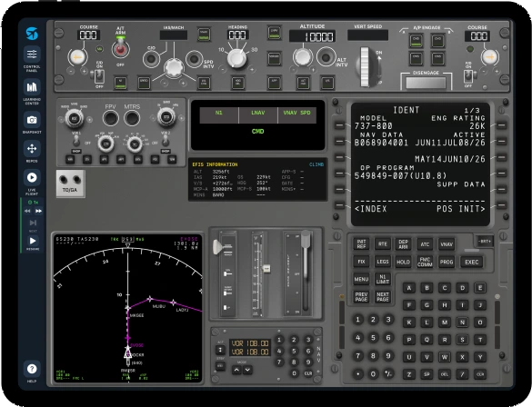The height and width of the screenshot is (407, 532).
Task: Click the vertical speed thumbwheel
Action: click(x=365, y=66)
